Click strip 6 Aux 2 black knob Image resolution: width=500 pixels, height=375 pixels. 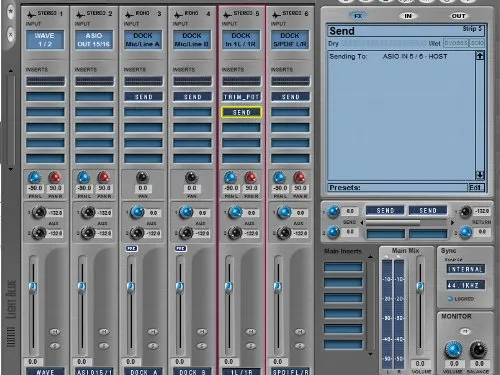point(284,233)
